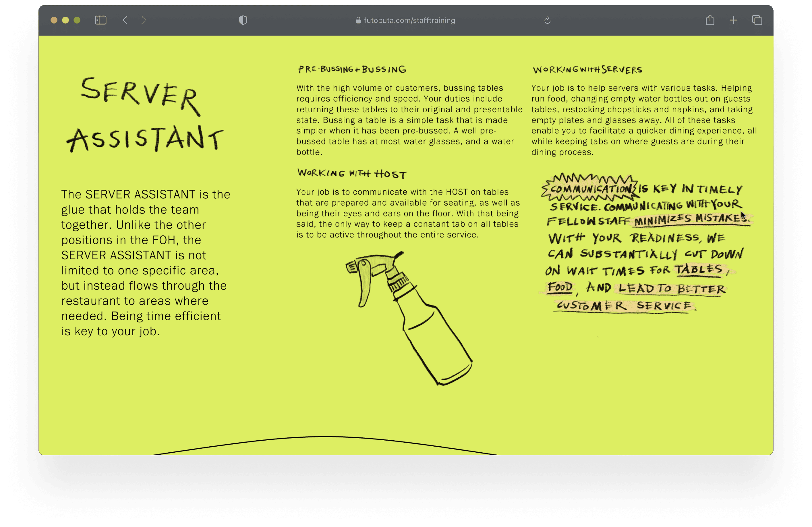
Task: Click the spray bottle illustration
Action: coord(409,317)
